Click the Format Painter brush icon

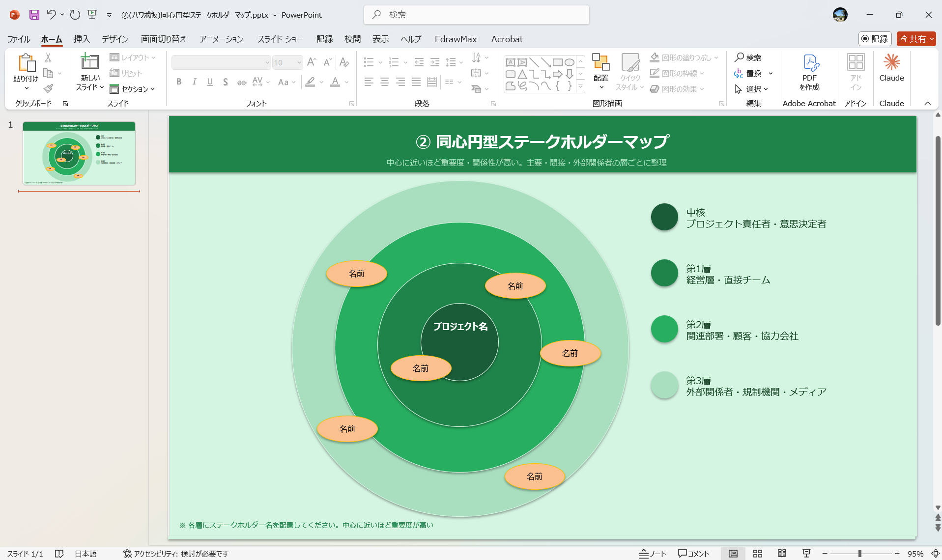[x=48, y=88]
